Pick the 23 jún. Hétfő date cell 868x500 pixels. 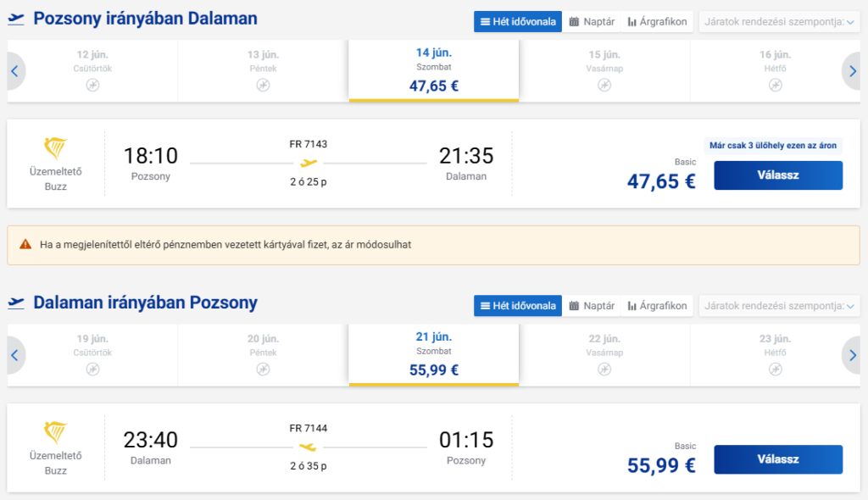(775, 354)
